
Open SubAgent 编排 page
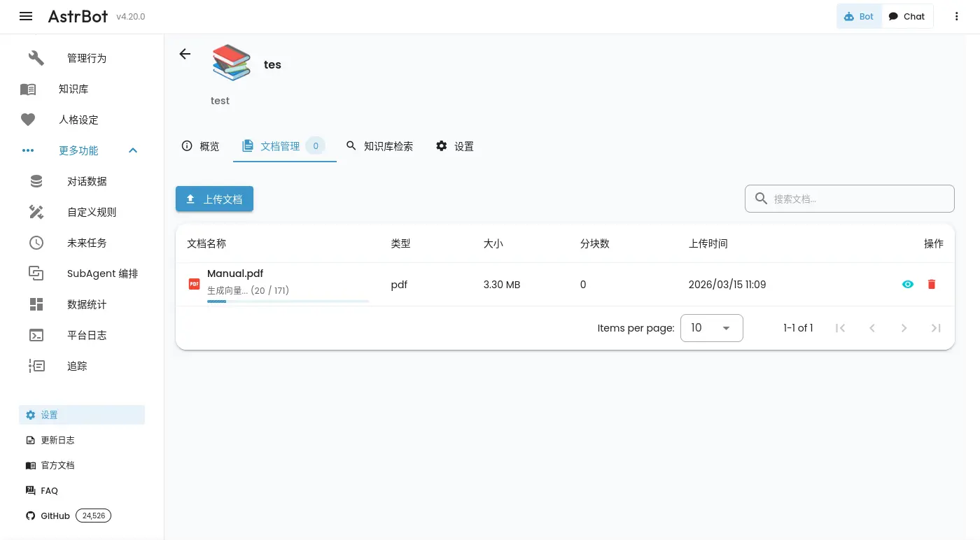tap(102, 273)
